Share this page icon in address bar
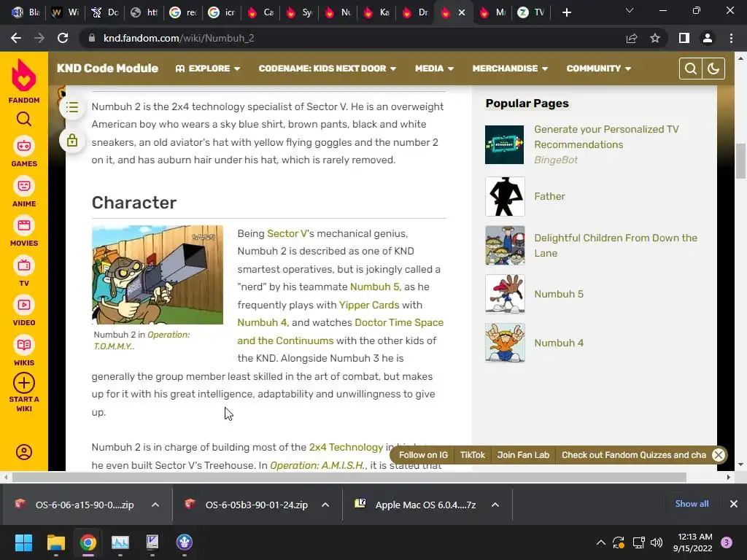This screenshot has width=747, height=560. (x=632, y=38)
